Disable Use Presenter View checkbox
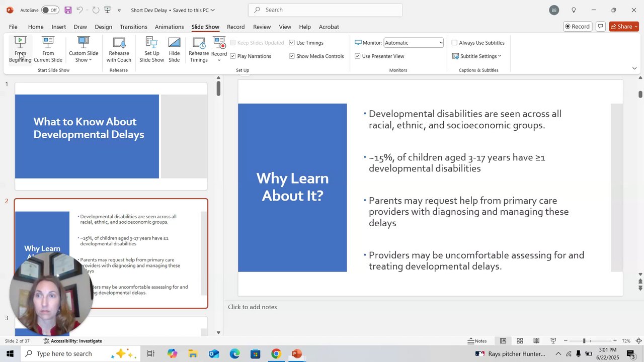Image resolution: width=644 pixels, height=362 pixels. pyautogui.click(x=357, y=56)
